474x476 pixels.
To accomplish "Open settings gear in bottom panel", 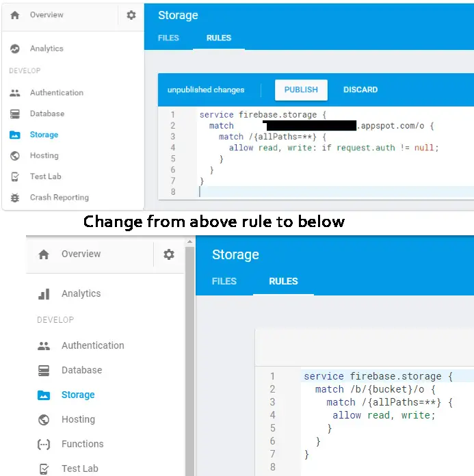I will pos(169,254).
